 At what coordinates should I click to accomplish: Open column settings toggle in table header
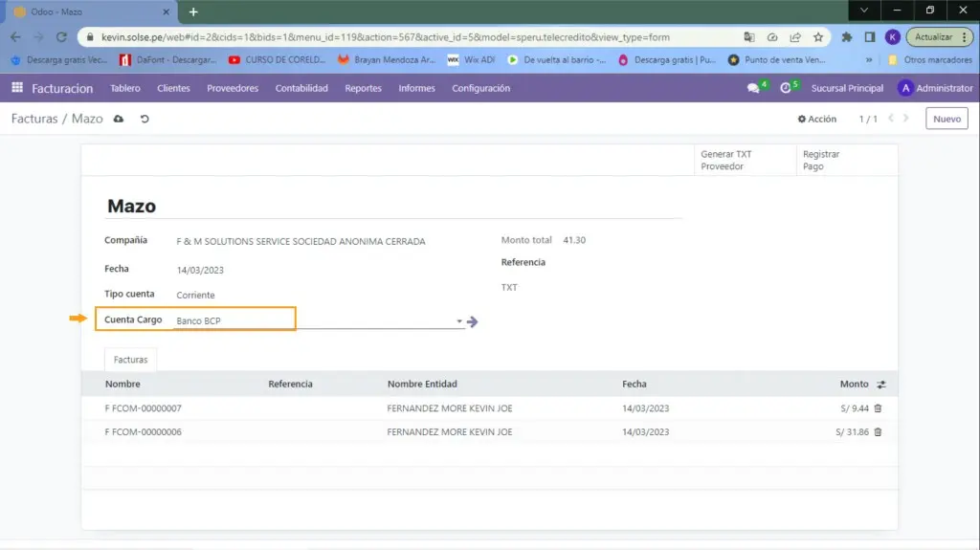[880, 385]
